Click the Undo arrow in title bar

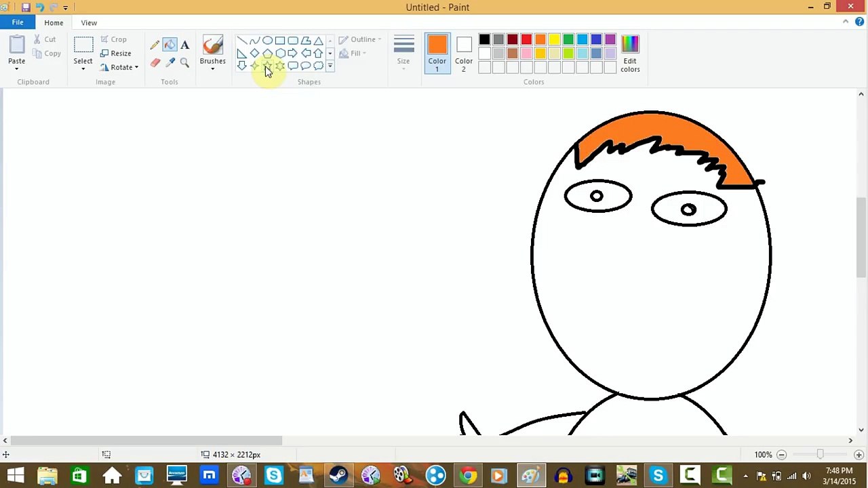(39, 7)
